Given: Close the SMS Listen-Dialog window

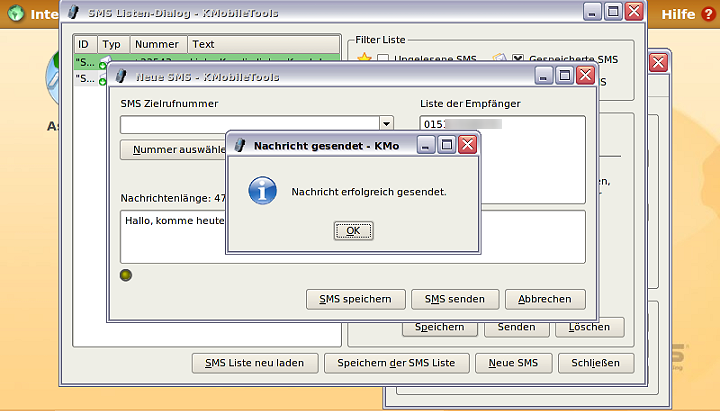Looking at the screenshot, I should [634, 11].
